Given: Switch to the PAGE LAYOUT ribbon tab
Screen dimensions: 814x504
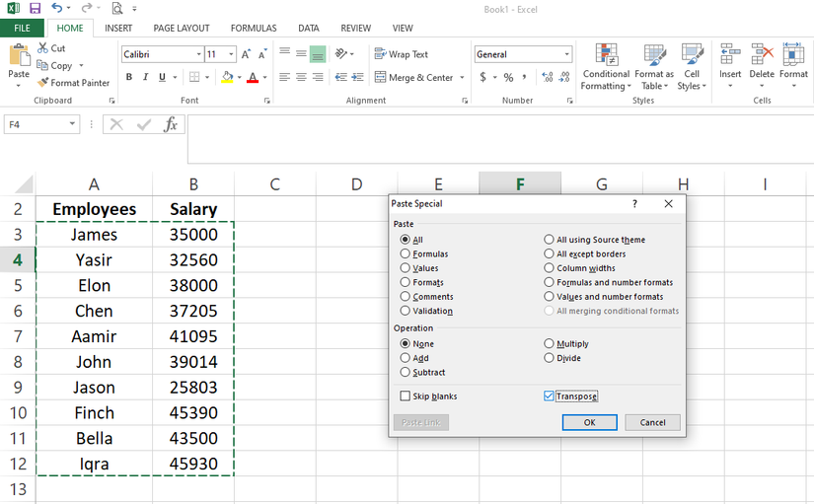Looking at the screenshot, I should click(182, 29).
